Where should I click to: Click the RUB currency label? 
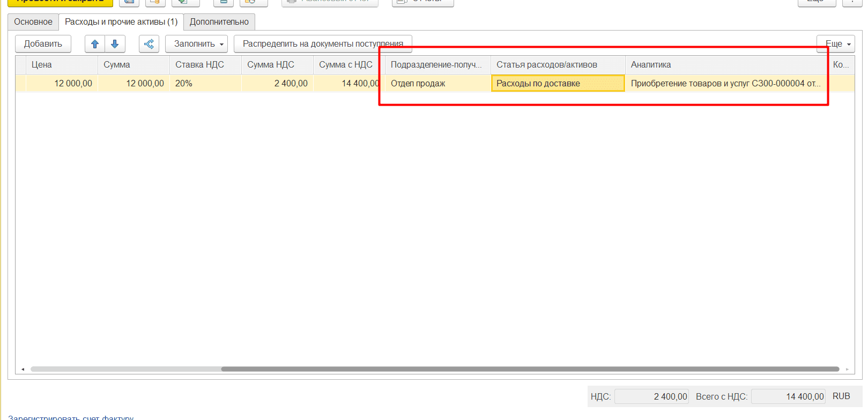(x=841, y=396)
